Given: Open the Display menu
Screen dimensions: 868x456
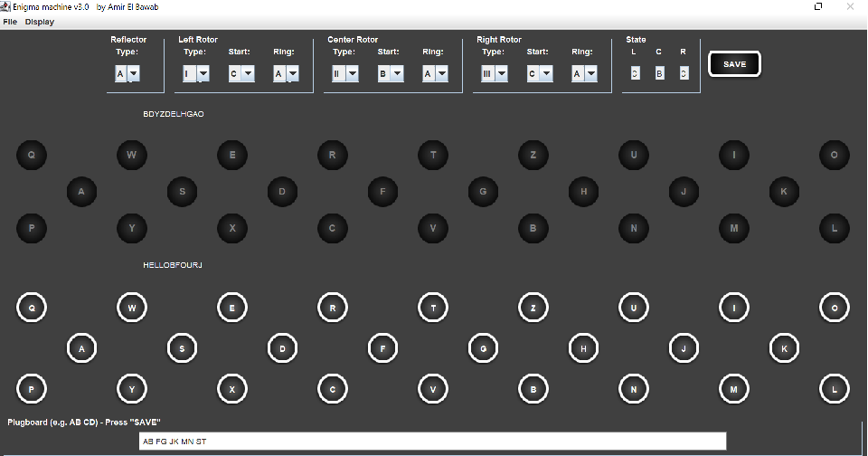Looking at the screenshot, I should click(39, 22).
